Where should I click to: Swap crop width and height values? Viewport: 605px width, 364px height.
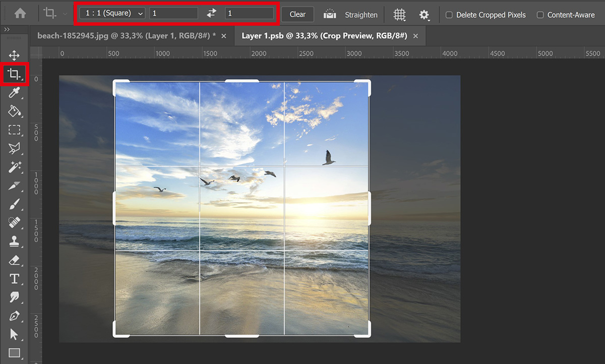pyautogui.click(x=211, y=14)
